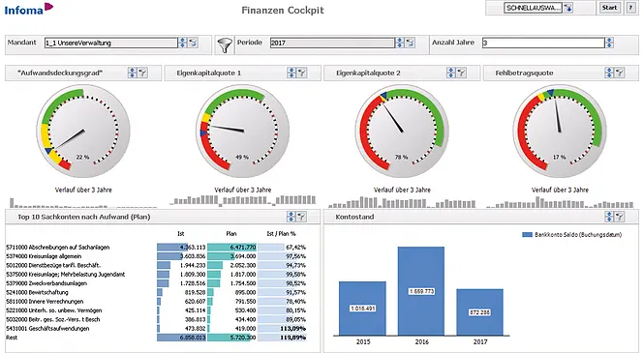The width and height of the screenshot is (644, 353).
Task: Click the Ist column header
Action: (x=181, y=234)
